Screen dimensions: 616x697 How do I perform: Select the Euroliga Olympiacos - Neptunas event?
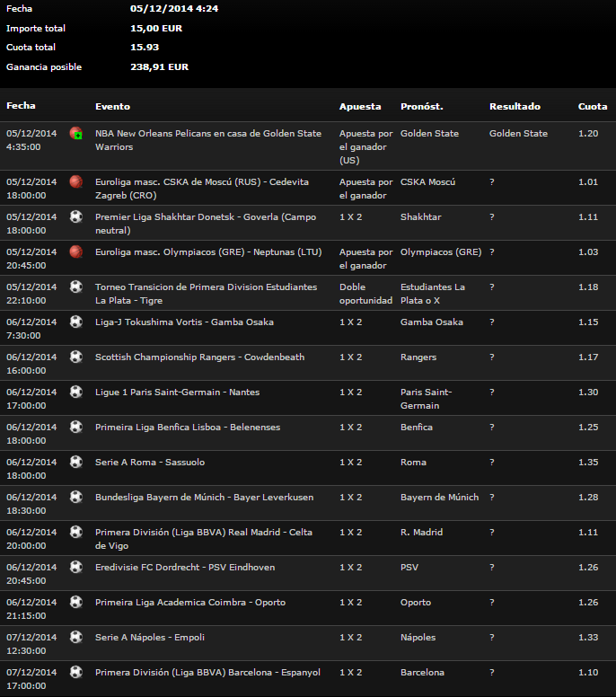click(208, 251)
